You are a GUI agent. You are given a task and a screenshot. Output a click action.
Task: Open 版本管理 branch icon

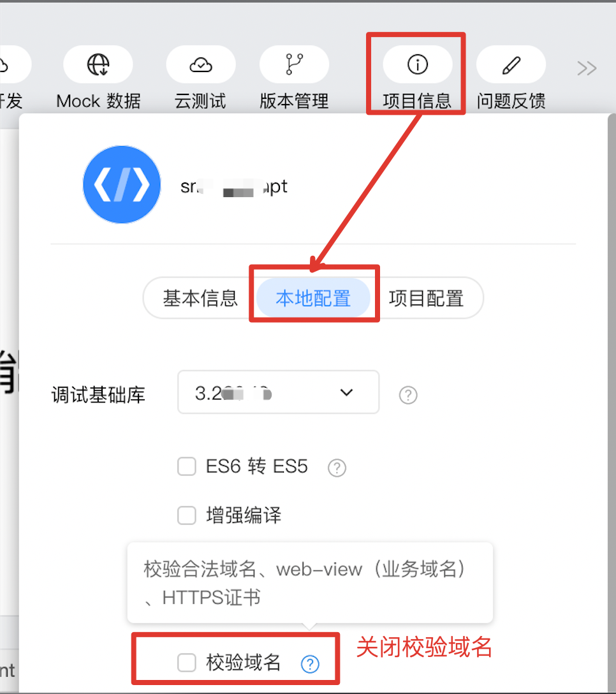coord(294,64)
